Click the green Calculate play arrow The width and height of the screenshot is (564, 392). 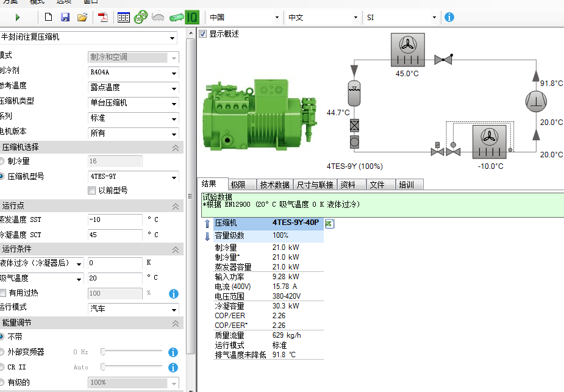18,17
